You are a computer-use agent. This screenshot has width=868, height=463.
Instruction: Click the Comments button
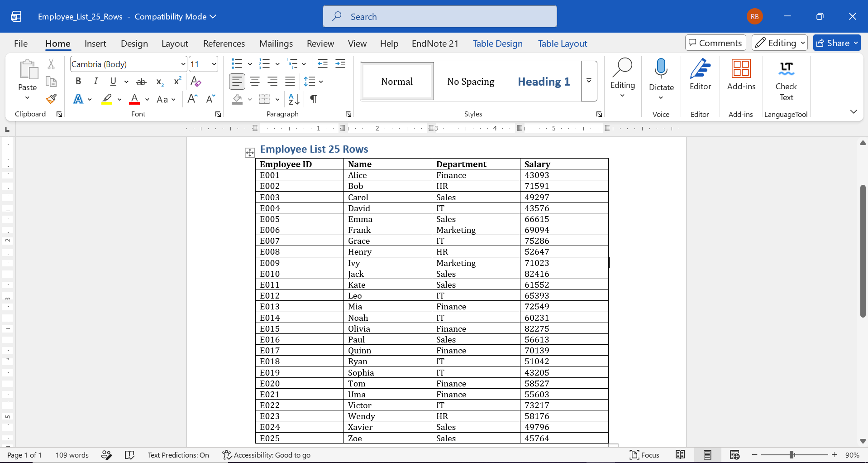pyautogui.click(x=715, y=43)
